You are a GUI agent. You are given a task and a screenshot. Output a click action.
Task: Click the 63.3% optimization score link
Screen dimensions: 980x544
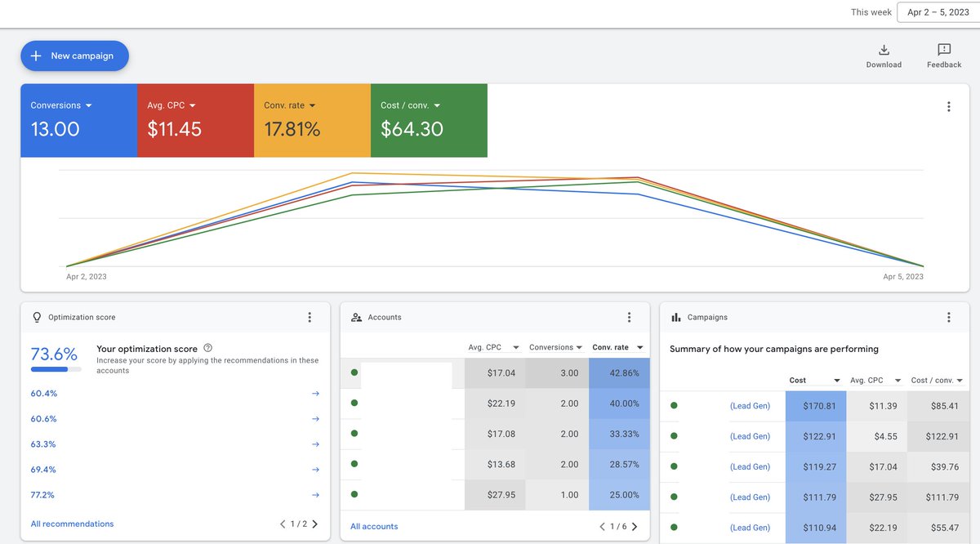(44, 444)
